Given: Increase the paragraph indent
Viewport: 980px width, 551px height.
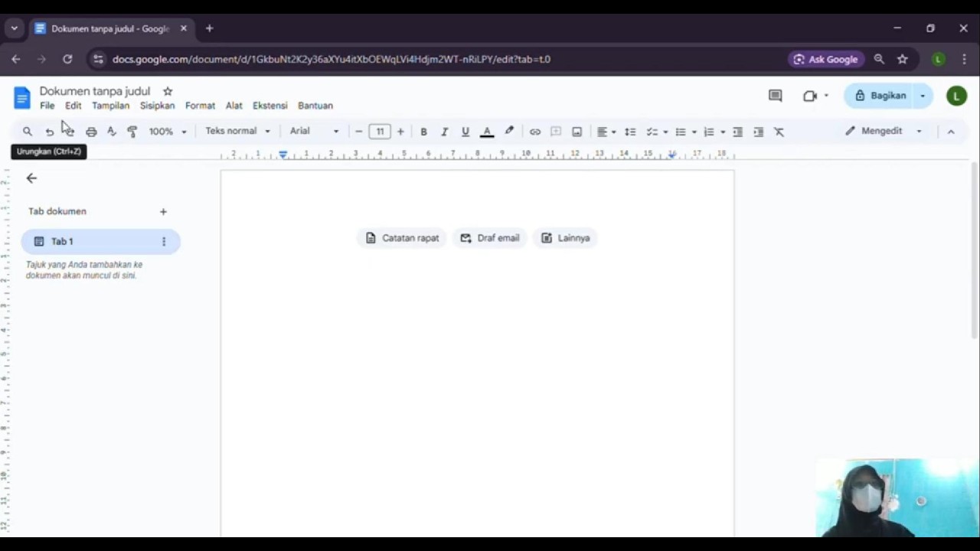Looking at the screenshot, I should (758, 132).
